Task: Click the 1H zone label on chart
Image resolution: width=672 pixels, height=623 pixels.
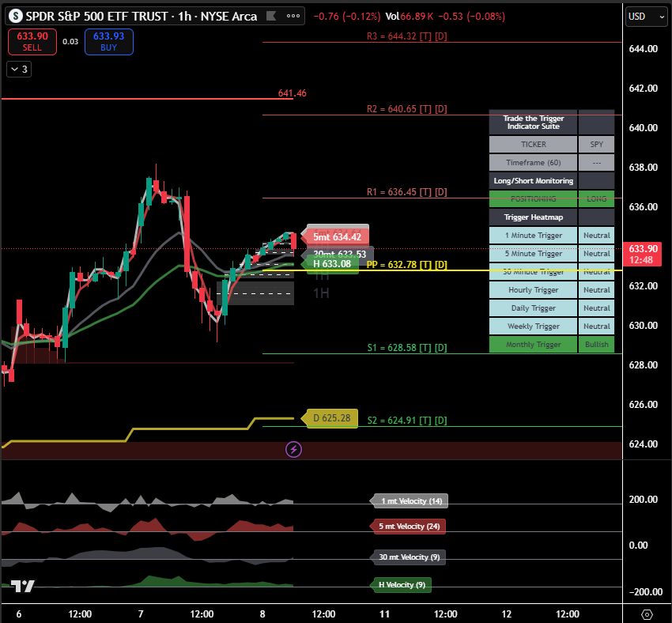Action: tap(321, 293)
